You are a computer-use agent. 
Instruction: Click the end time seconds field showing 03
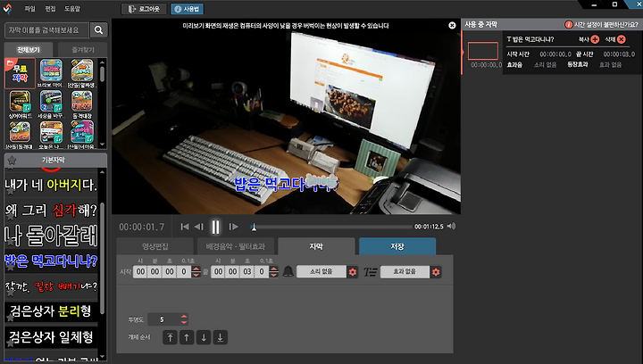point(246,272)
